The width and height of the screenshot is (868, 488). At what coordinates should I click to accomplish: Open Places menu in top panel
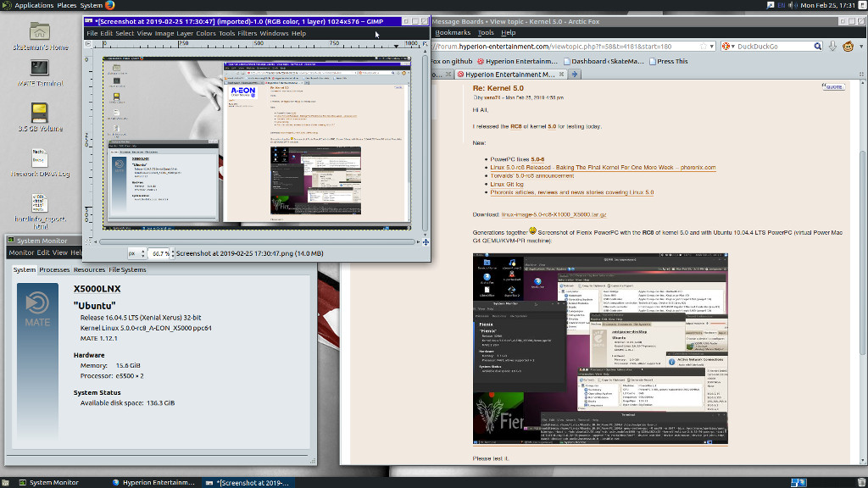66,5
